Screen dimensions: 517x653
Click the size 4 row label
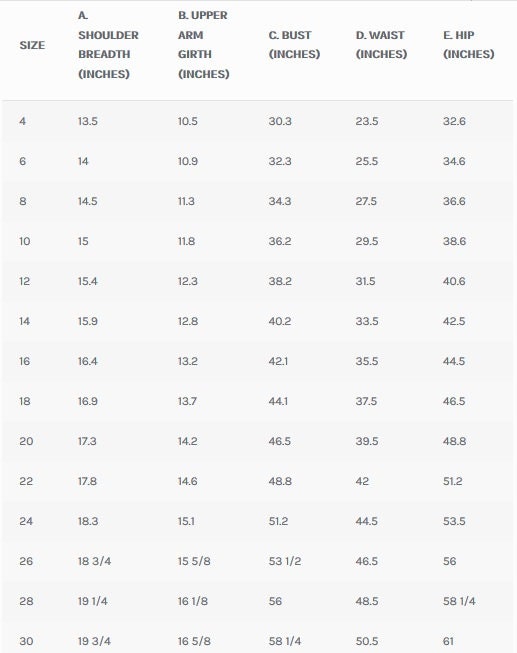pyautogui.click(x=22, y=121)
